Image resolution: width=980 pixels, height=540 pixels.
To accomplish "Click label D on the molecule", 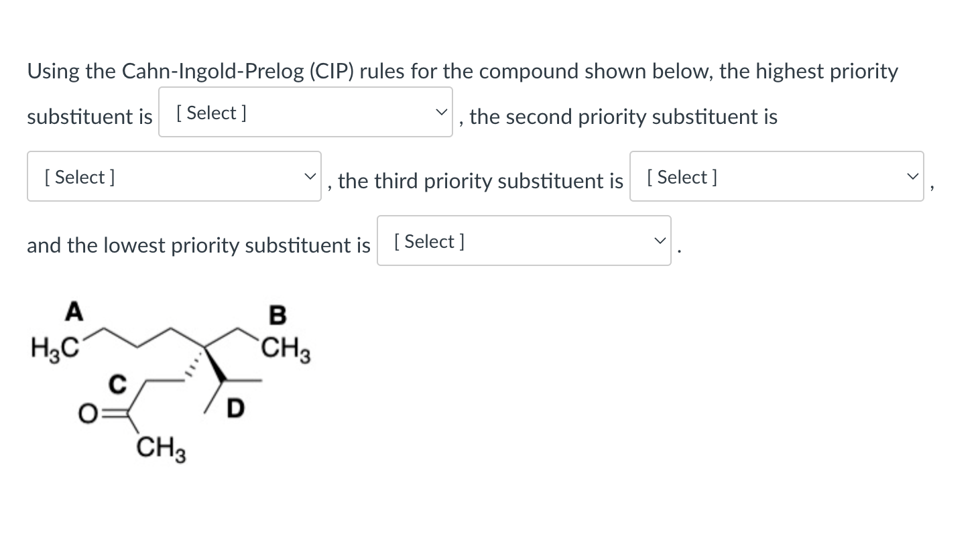I will tap(235, 407).
